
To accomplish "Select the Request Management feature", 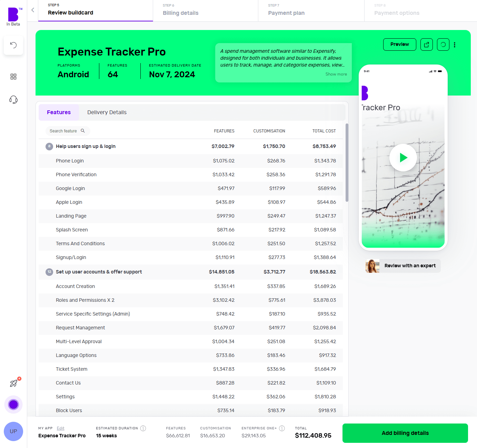I will 191,328.
